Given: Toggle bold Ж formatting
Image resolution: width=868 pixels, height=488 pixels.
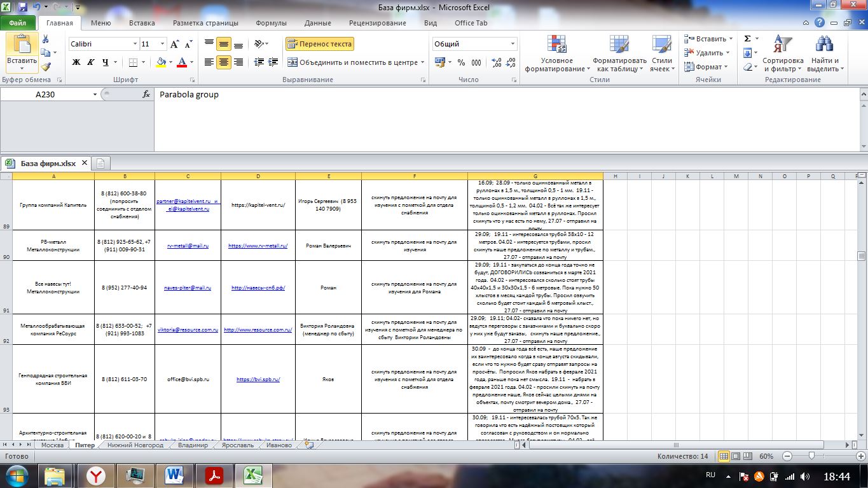Looking at the screenshot, I should pos(76,62).
